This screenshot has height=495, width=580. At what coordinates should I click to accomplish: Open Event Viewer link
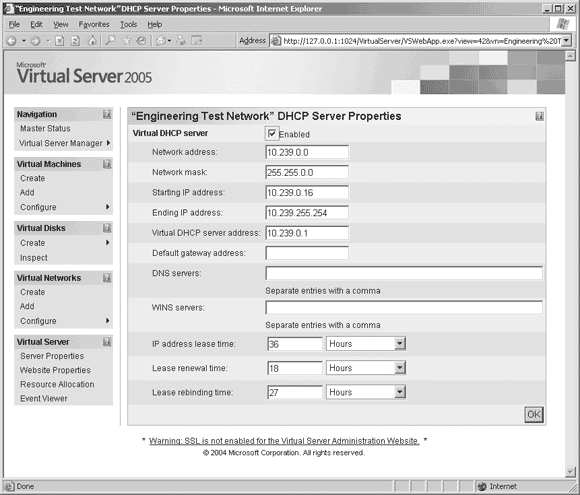[44, 398]
